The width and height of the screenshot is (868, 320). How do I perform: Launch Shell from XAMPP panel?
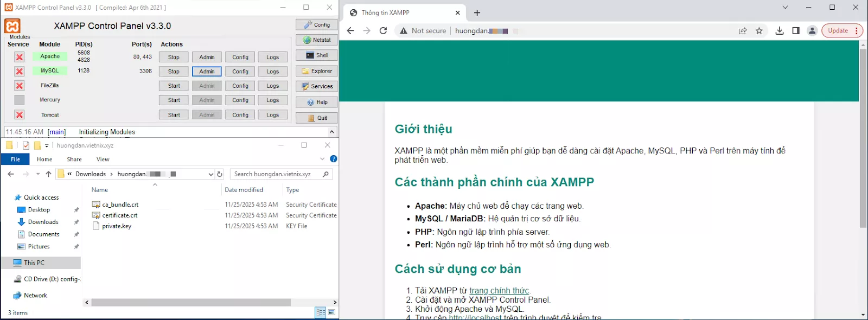click(317, 55)
